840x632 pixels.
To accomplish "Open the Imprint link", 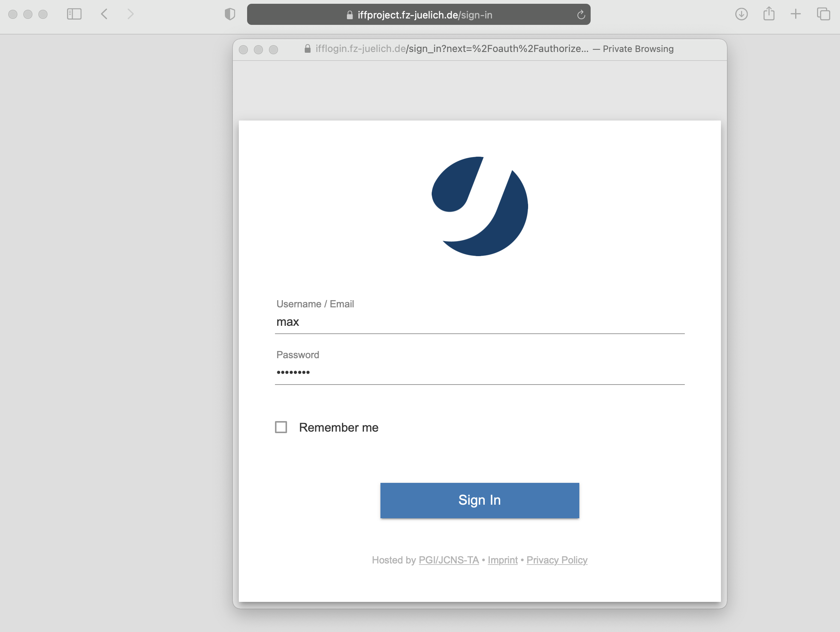I will (502, 560).
